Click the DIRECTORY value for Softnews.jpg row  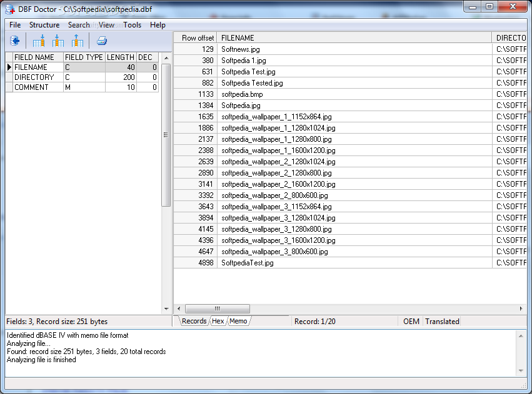pyautogui.click(x=510, y=49)
